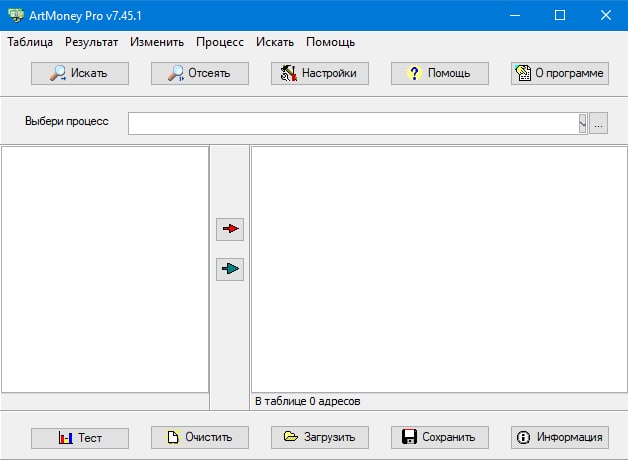Open the Результат menu
This screenshot has height=460, width=628.
click(x=91, y=42)
